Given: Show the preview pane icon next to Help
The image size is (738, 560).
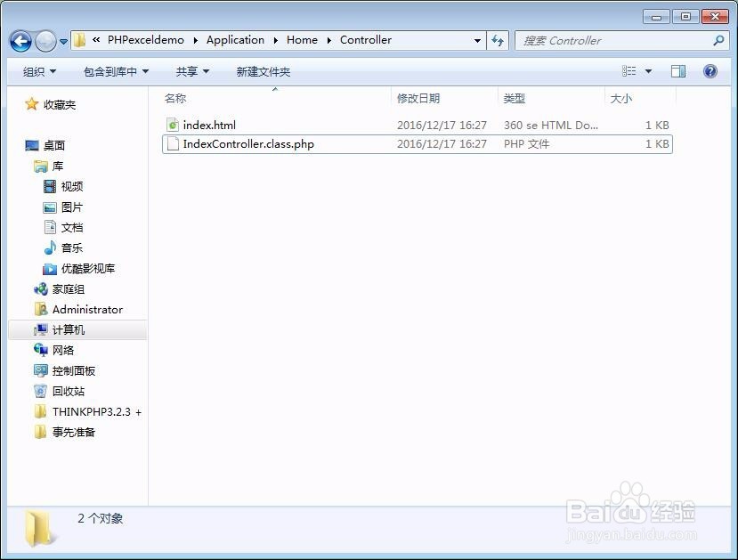Looking at the screenshot, I should tap(678, 71).
